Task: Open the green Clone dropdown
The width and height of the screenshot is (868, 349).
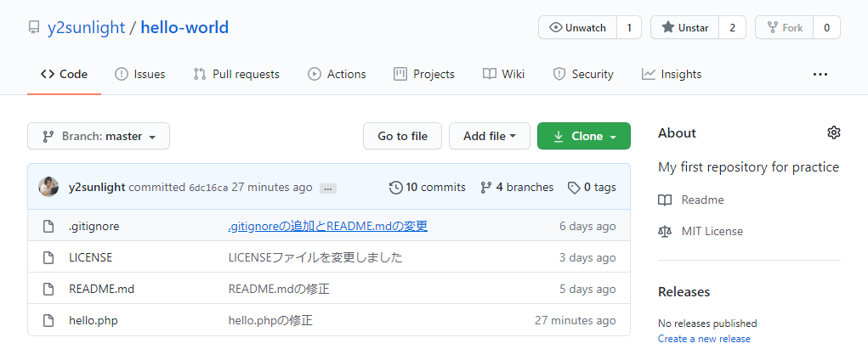Action: 583,136
